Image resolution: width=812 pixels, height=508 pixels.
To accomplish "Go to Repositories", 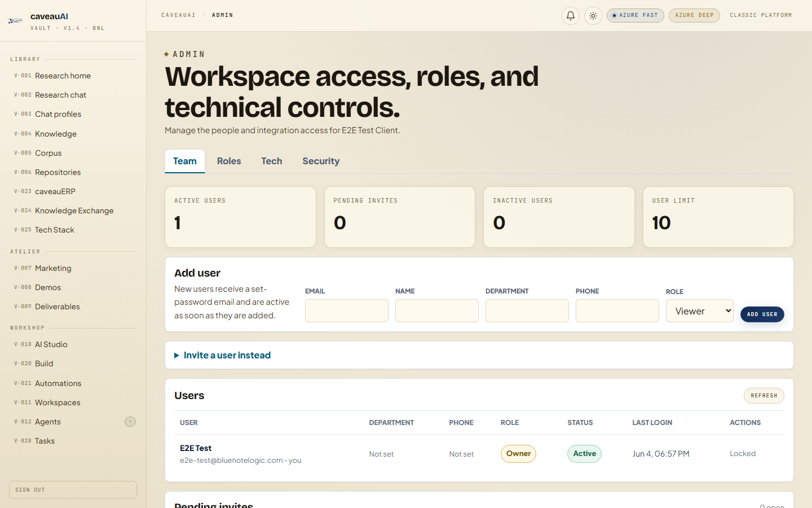I will pyautogui.click(x=73, y=172).
